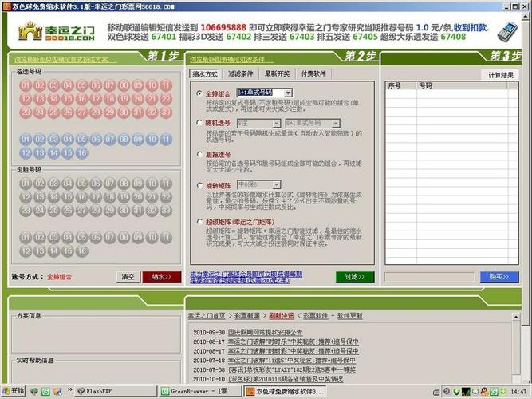Pick red ball 22 in 备选号码 group
Image resolution: width=532 pixels, height=399 pixels.
(166, 99)
